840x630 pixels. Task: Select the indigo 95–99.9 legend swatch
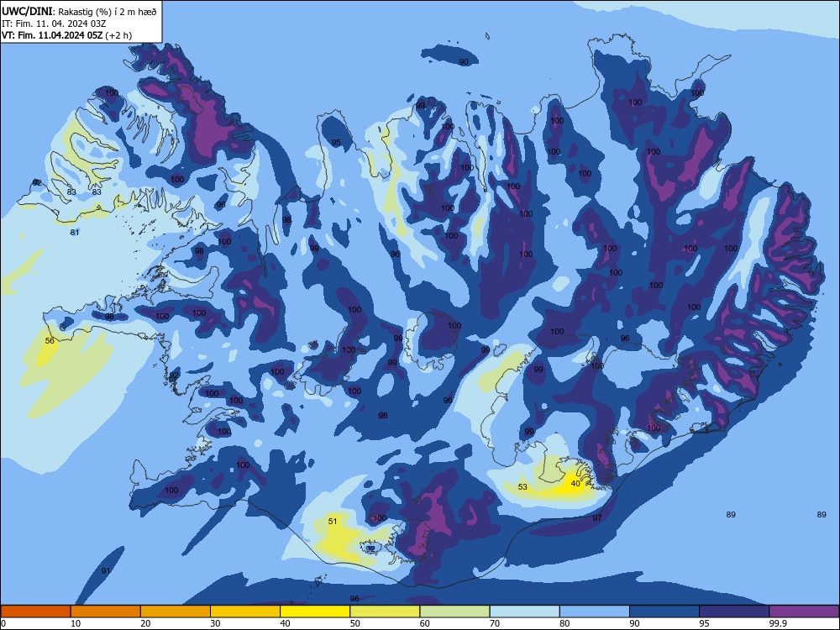[x=734, y=612]
